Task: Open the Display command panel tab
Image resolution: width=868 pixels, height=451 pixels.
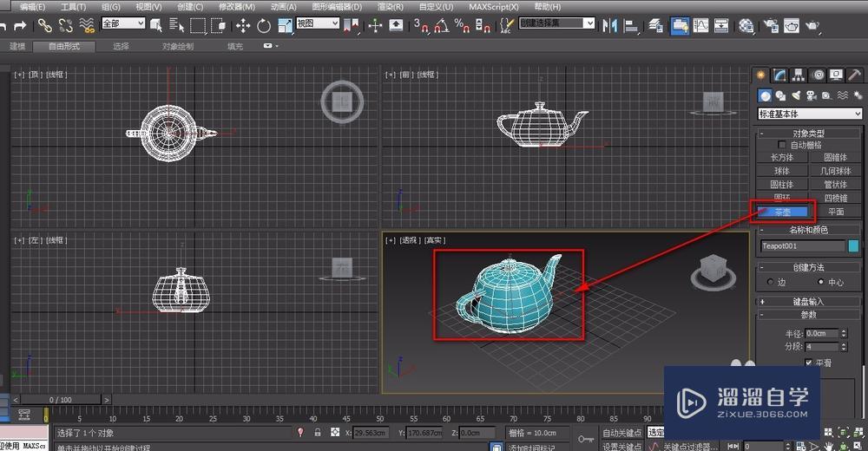Action: pyautogui.click(x=836, y=75)
